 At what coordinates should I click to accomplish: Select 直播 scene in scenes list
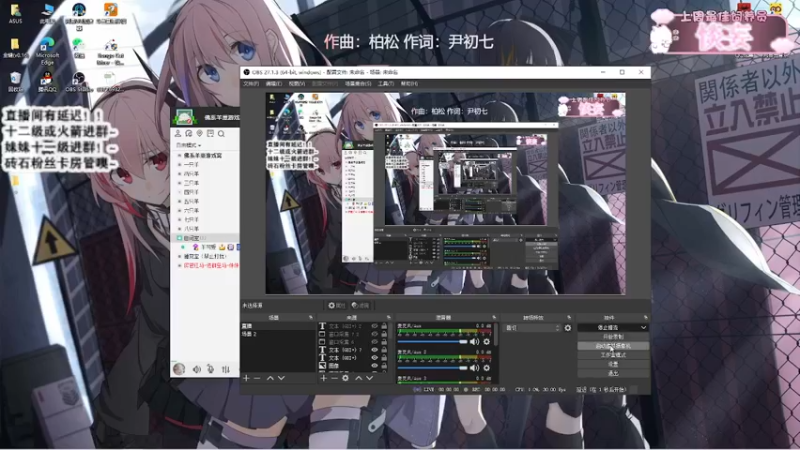278,326
